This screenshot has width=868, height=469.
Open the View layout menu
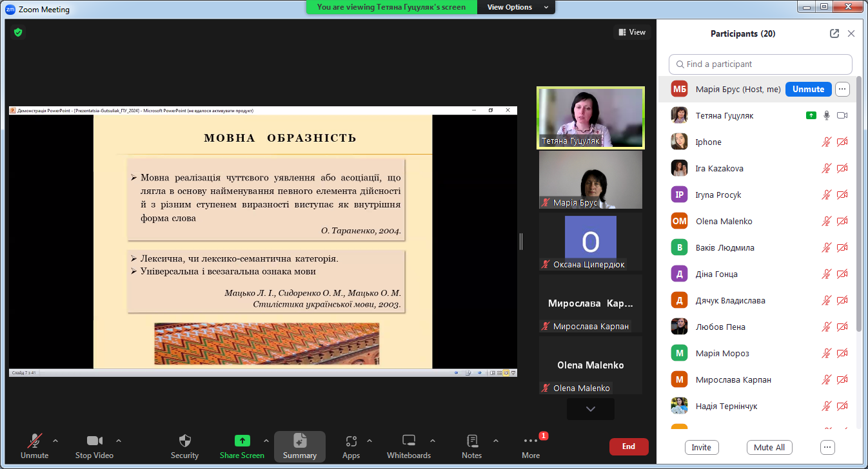click(x=632, y=32)
